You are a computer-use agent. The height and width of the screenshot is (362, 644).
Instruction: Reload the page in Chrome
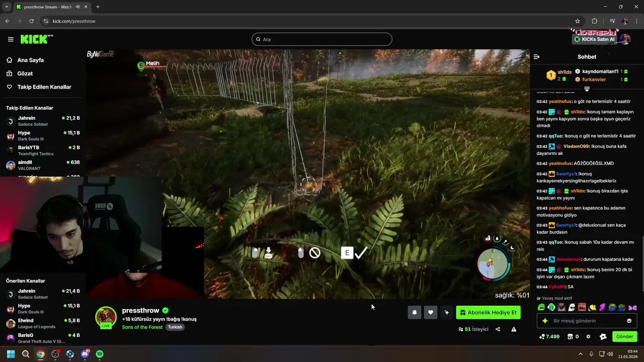(31, 21)
